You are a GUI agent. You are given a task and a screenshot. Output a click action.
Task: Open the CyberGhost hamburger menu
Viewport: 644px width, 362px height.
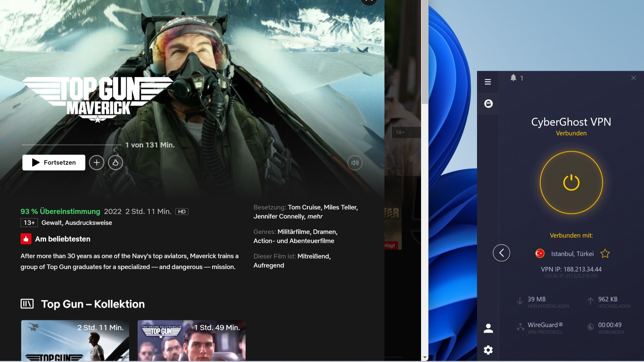pos(488,82)
